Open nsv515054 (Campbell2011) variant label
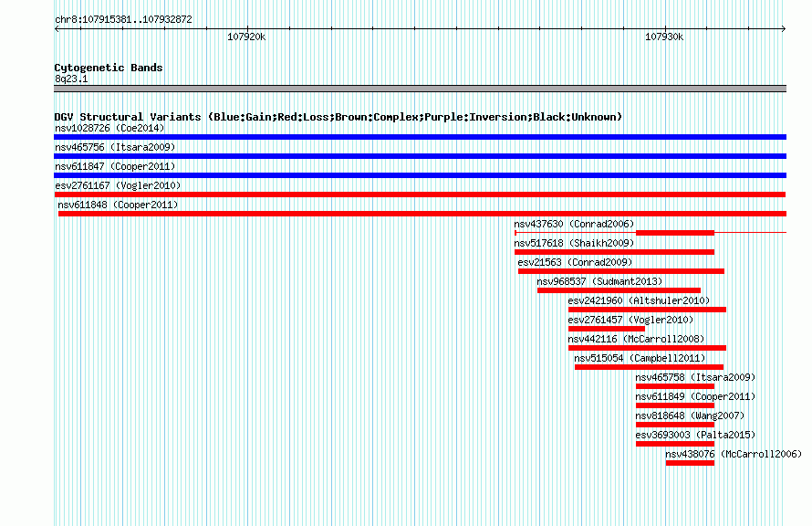812x526 pixels. coord(640,358)
